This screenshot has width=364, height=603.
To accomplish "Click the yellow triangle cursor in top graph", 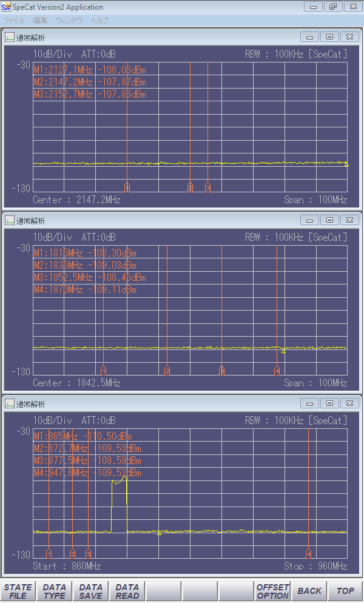I will tap(346, 164).
